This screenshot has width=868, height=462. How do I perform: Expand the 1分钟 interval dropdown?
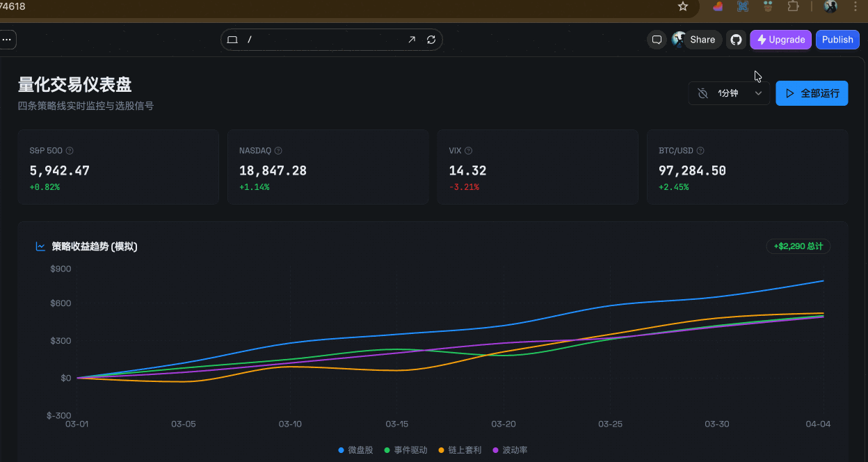tap(729, 93)
